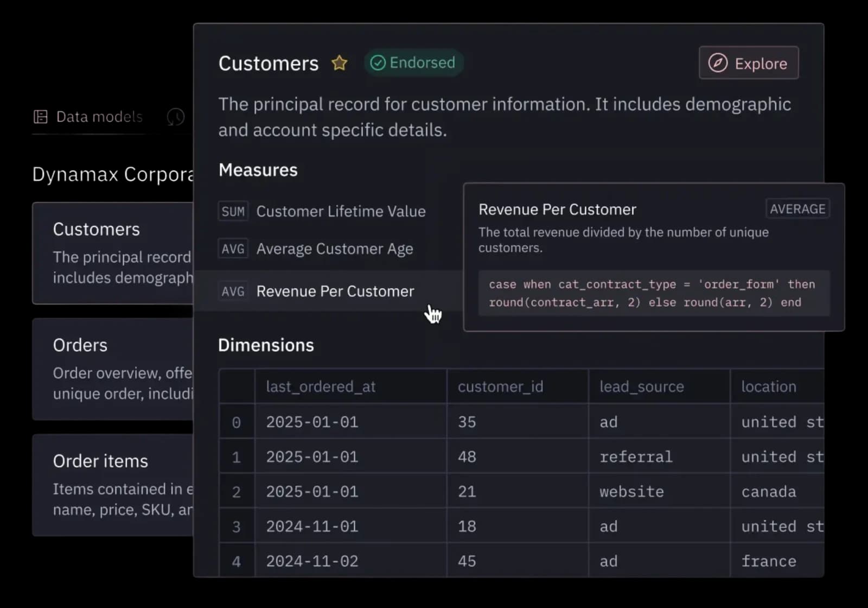This screenshot has width=868, height=608.
Task: Click the version history clock icon
Action: (175, 117)
